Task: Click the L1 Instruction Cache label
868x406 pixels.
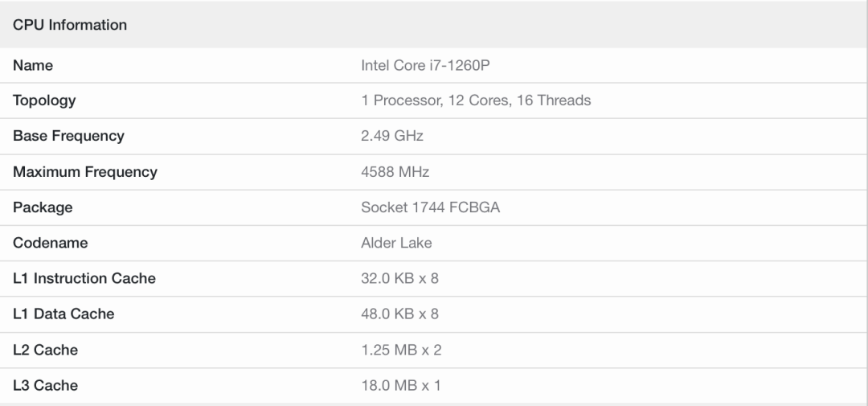Action: [x=84, y=278]
